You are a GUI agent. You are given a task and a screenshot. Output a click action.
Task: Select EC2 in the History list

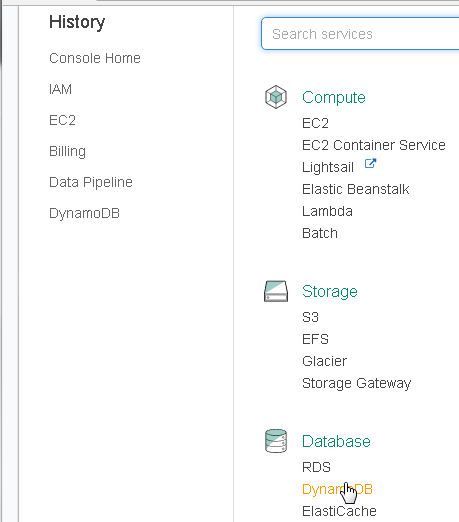(x=62, y=120)
